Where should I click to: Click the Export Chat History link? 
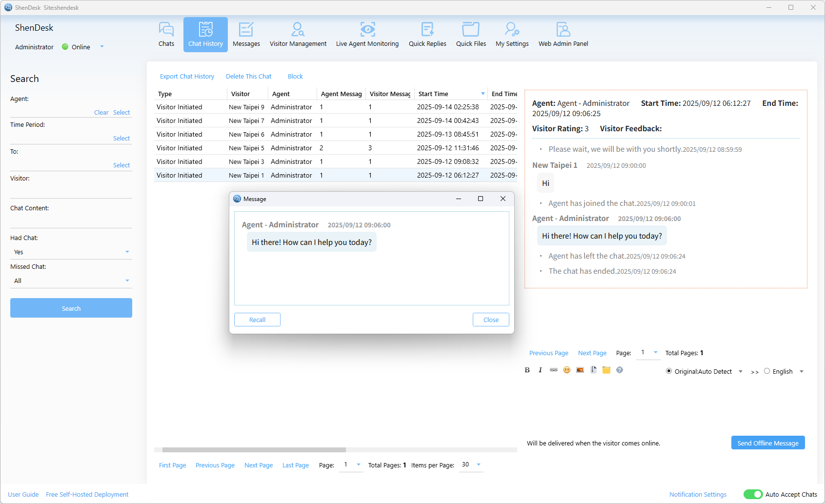pos(187,77)
